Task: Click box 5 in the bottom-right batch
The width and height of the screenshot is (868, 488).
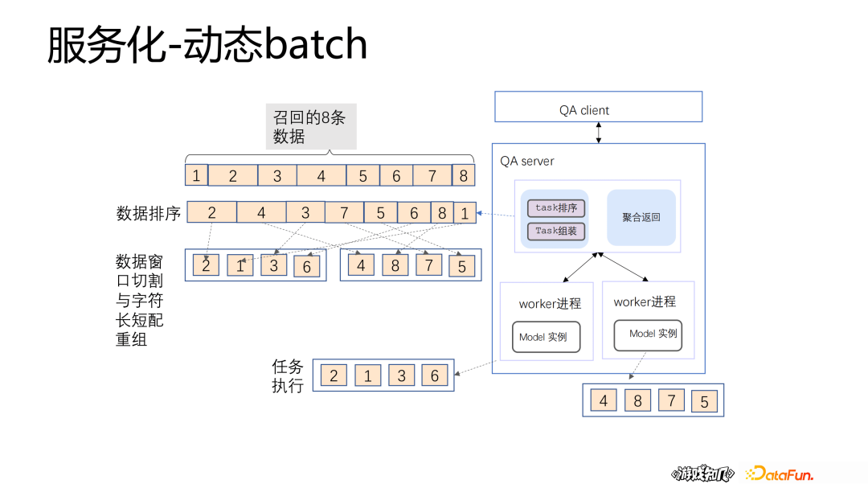Action: [x=704, y=401]
